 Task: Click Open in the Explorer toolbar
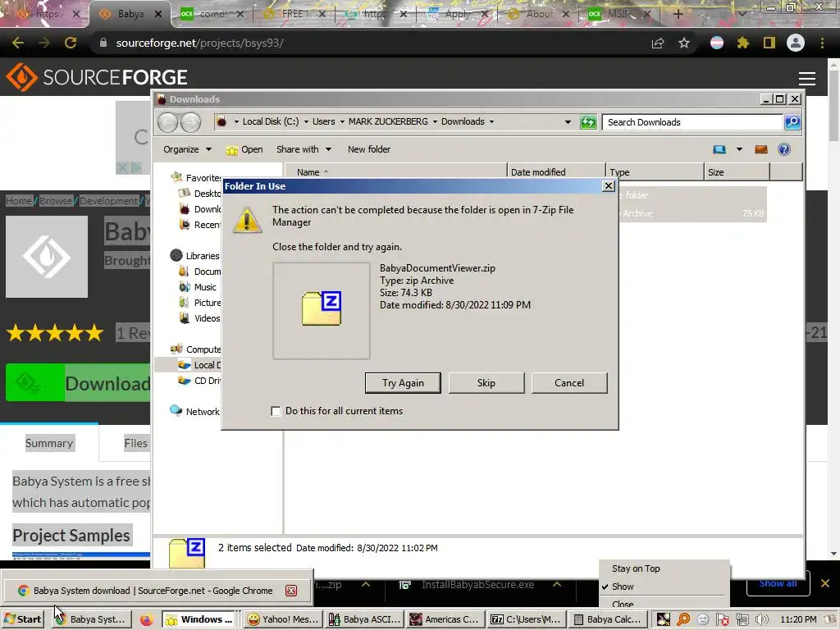[x=244, y=149]
